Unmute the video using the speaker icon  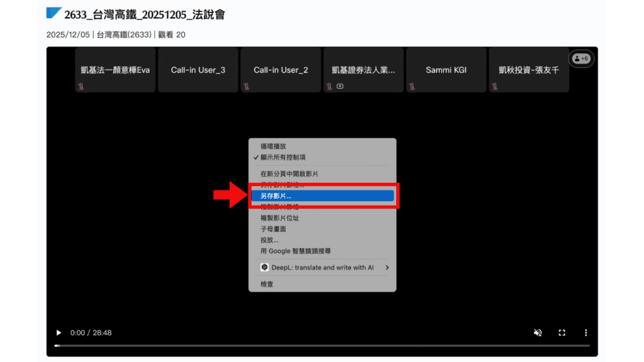[x=538, y=332]
